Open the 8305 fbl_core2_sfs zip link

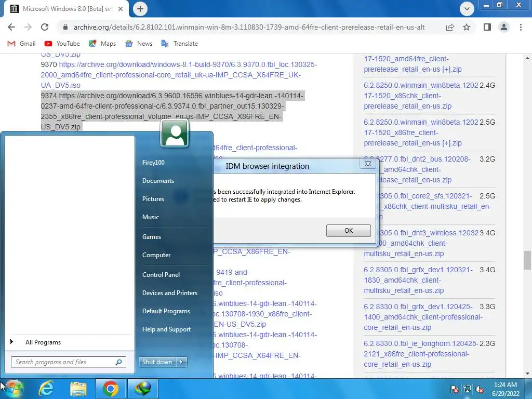(x=435, y=206)
